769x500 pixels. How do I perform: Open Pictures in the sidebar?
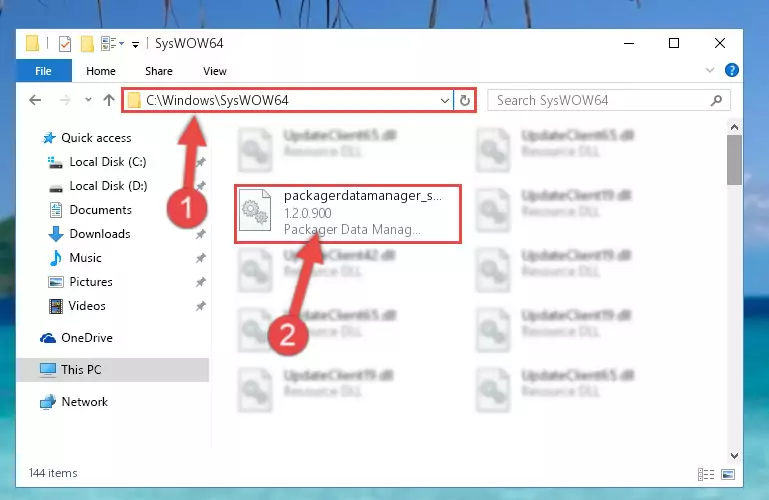click(80, 282)
